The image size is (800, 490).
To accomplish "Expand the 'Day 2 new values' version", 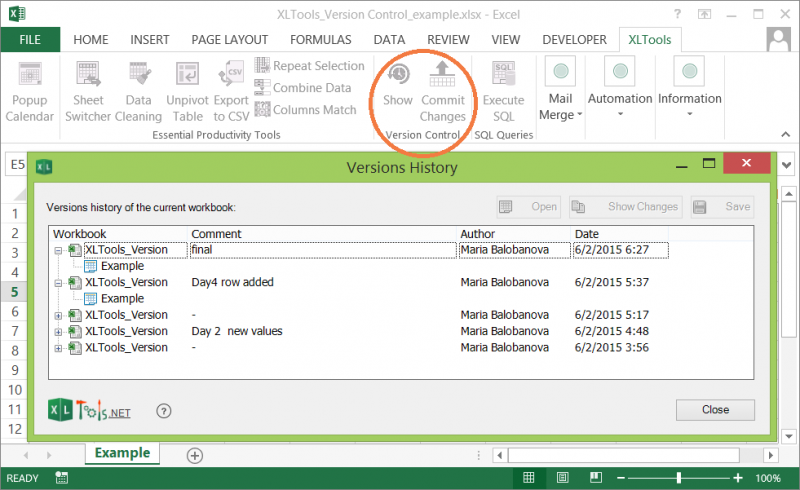I will click(x=59, y=331).
